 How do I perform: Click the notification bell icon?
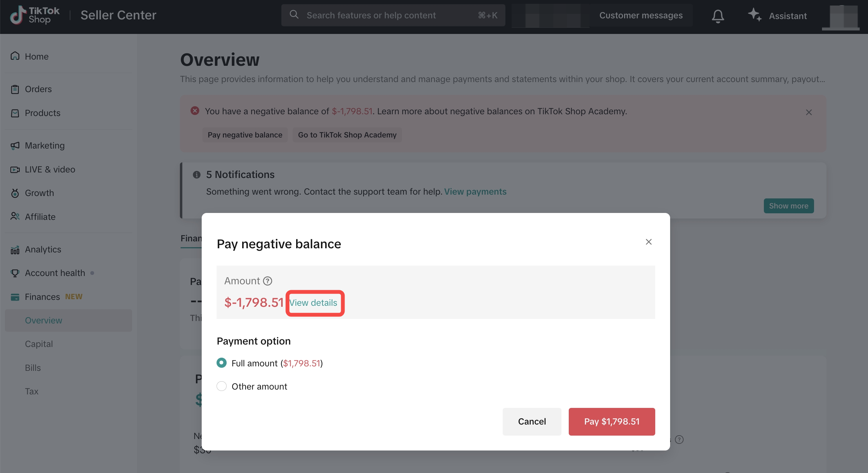718,16
